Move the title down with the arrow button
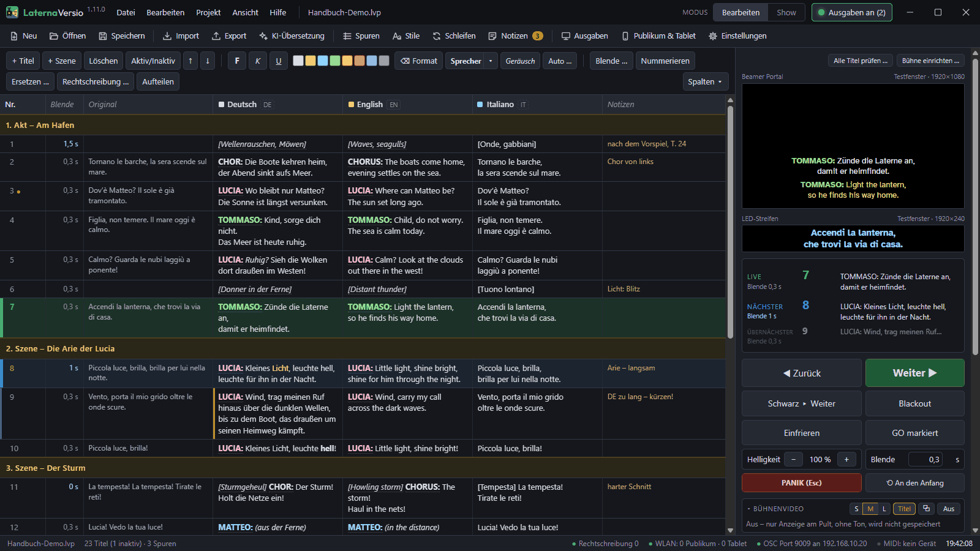The height and width of the screenshot is (551, 980). [208, 61]
